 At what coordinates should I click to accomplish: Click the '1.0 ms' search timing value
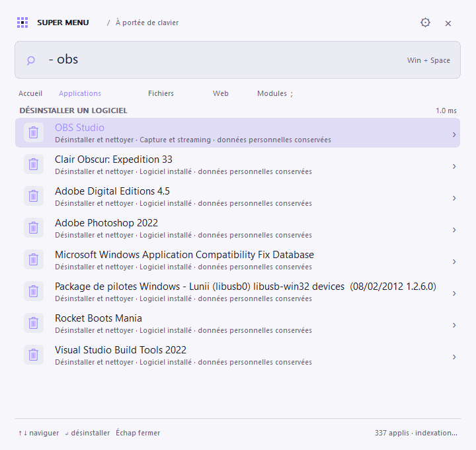coord(446,111)
